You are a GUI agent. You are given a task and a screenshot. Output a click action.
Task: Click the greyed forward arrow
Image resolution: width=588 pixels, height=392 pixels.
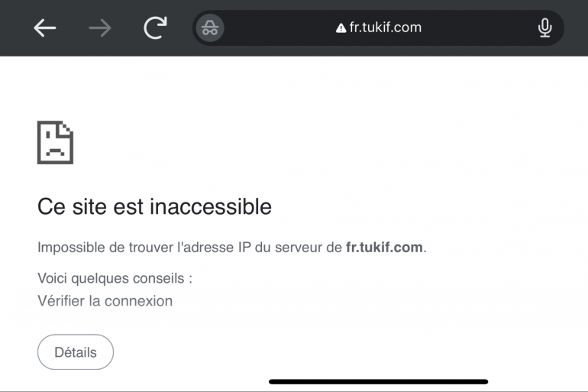100,28
